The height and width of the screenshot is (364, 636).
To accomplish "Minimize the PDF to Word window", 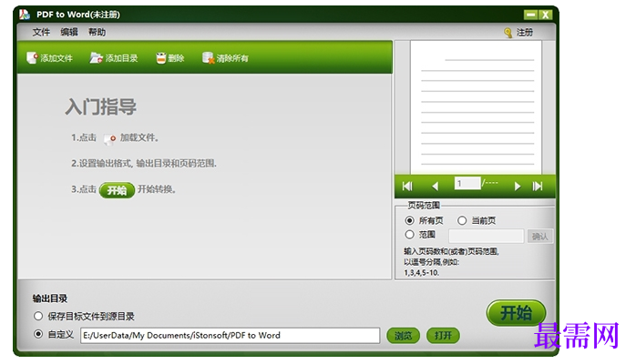I will pos(530,15).
